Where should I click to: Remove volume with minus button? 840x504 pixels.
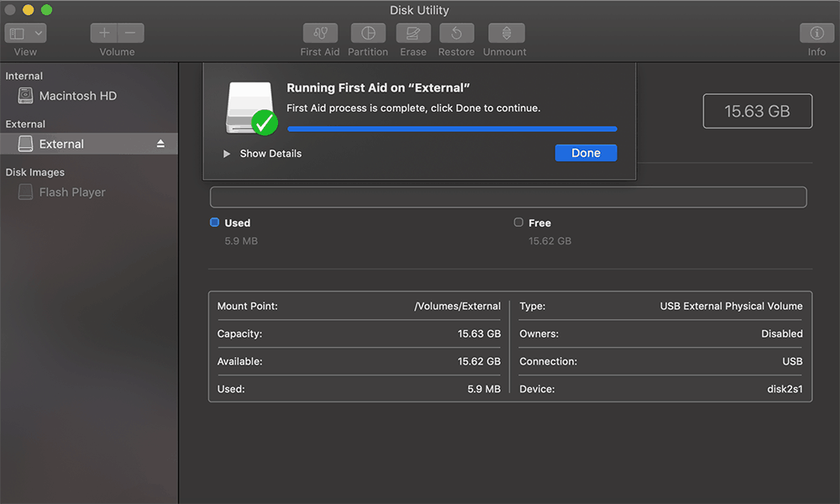(x=131, y=34)
